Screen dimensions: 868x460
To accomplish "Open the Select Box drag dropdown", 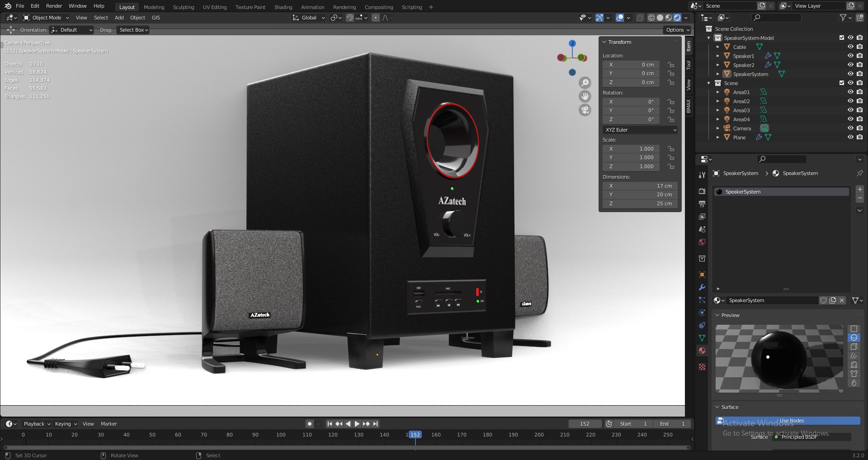I will tap(133, 30).
